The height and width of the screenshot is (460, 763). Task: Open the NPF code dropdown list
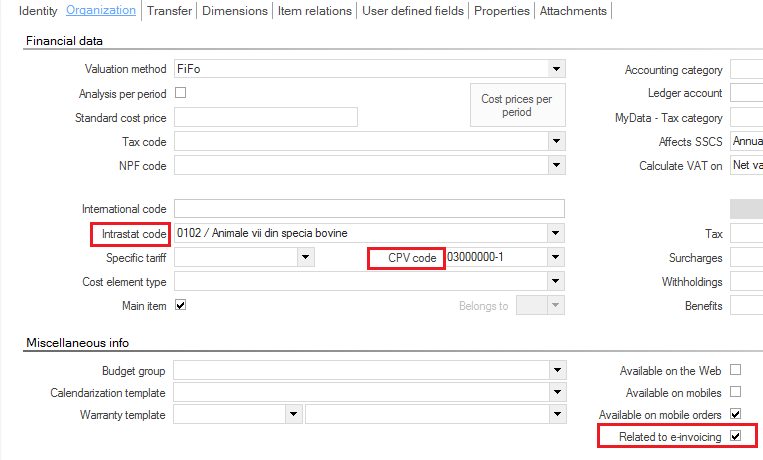[556, 166]
